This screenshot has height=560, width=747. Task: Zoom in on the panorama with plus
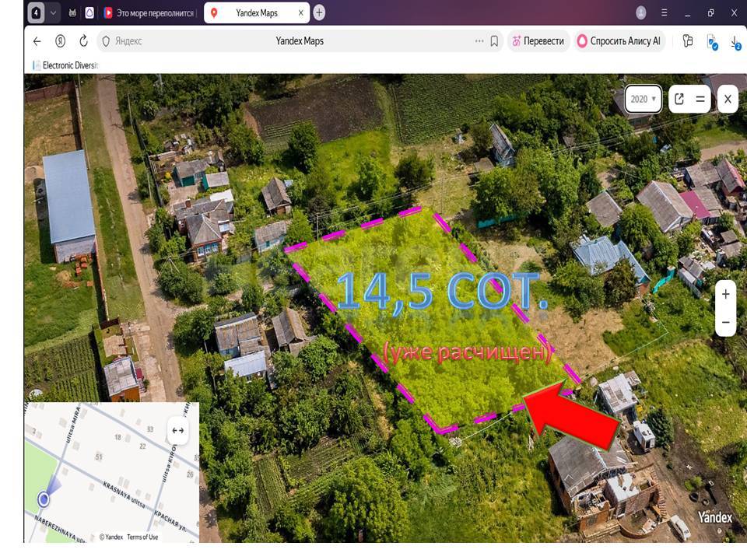click(725, 294)
